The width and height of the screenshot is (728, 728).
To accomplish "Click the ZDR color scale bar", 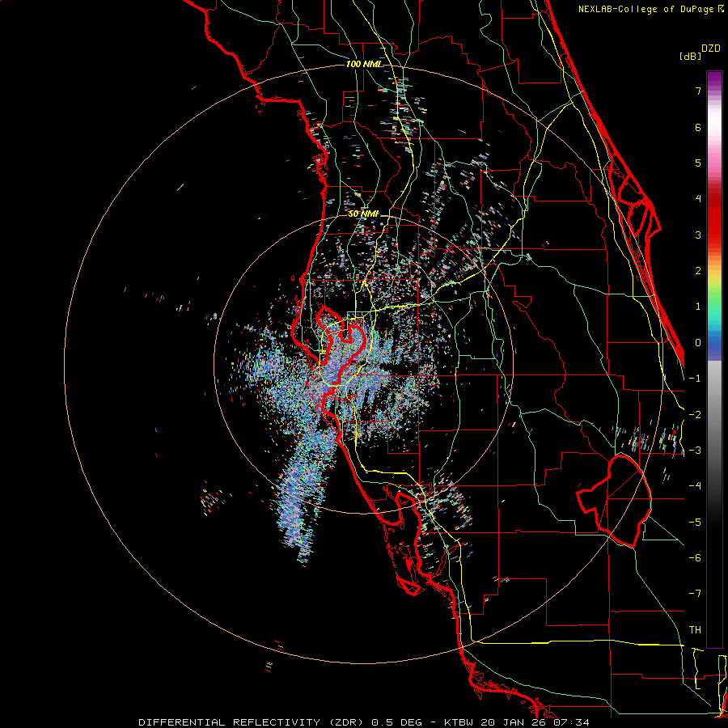I will tap(714, 359).
